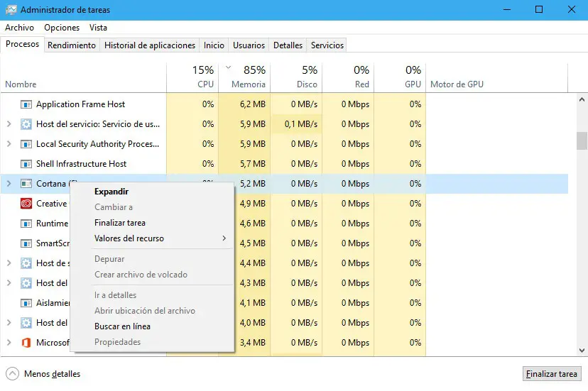Click the Menos detalles link
Image resolution: width=588 pixels, height=391 pixels.
pos(52,374)
